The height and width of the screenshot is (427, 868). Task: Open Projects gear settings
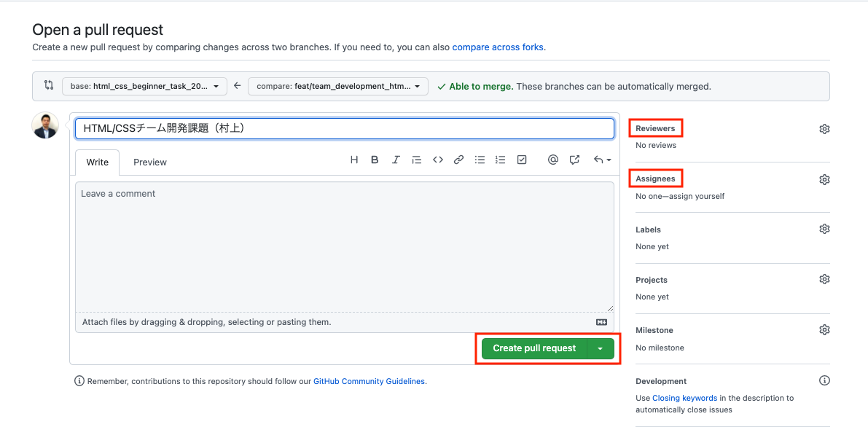tap(824, 279)
